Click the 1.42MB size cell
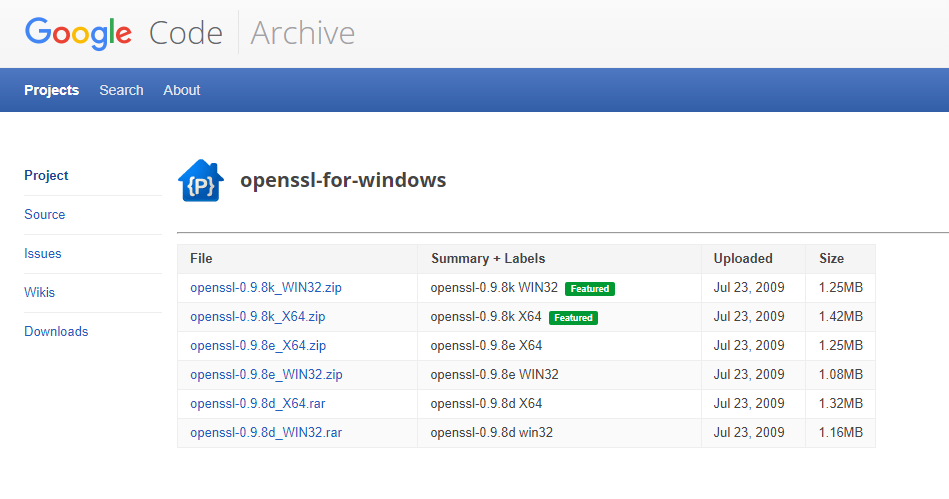Viewport: 949px width, 499px height. 841,317
